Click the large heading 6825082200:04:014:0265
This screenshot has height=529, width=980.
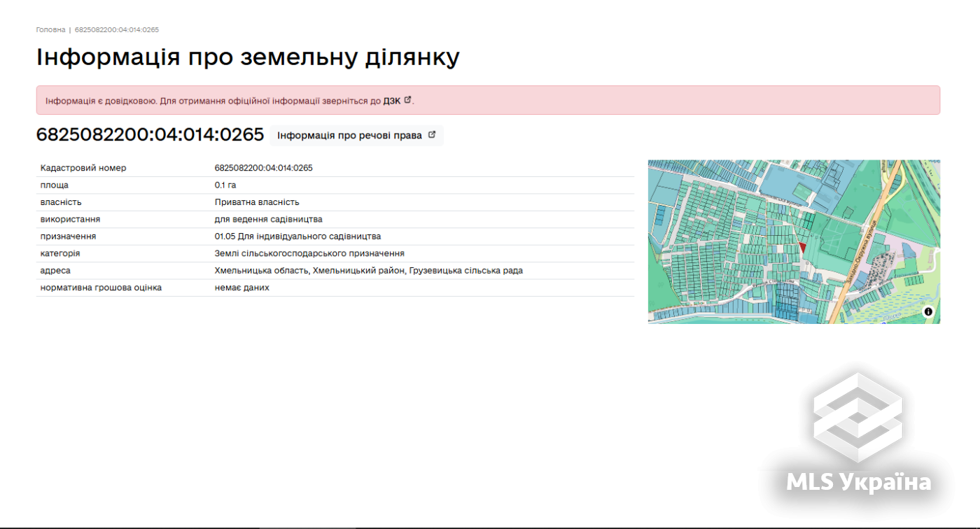150,134
